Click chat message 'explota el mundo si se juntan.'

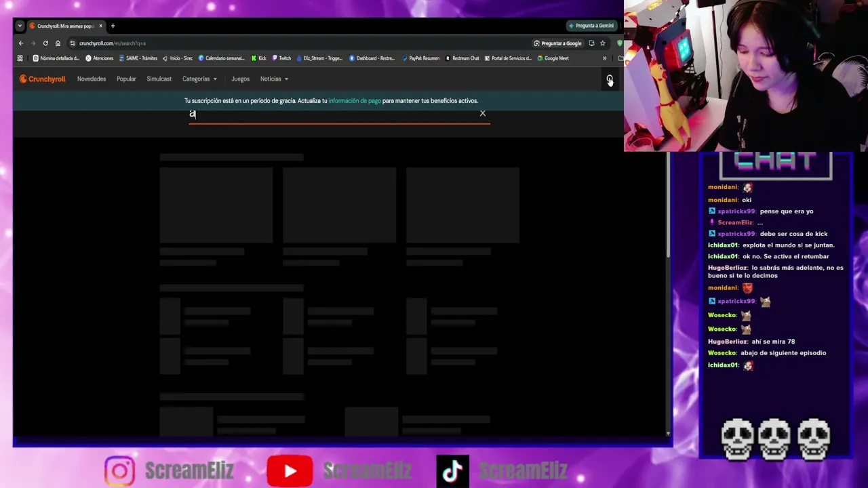click(789, 245)
